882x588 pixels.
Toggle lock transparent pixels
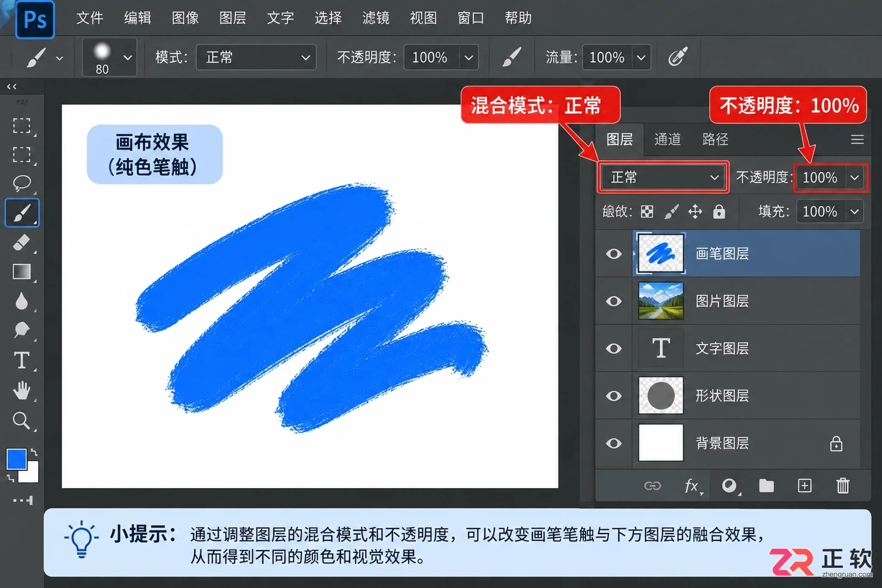[647, 211]
